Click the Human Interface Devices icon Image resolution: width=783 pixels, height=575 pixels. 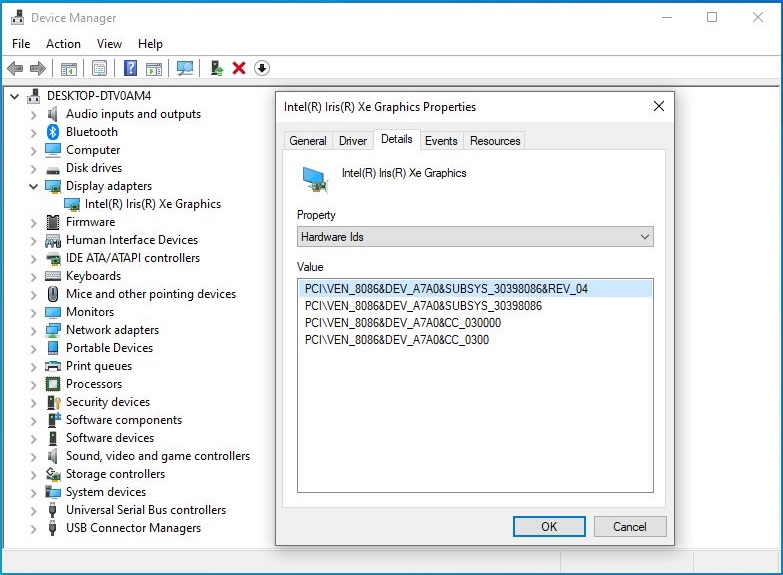click(53, 240)
